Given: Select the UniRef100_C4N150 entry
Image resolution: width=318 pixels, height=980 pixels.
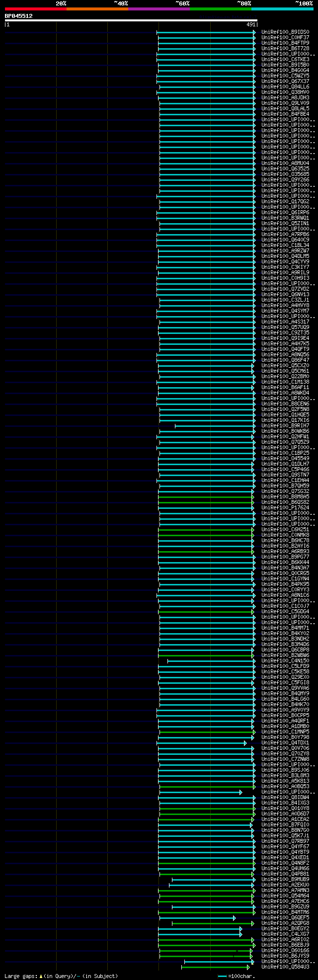Looking at the screenshot, I should (285, 661).
